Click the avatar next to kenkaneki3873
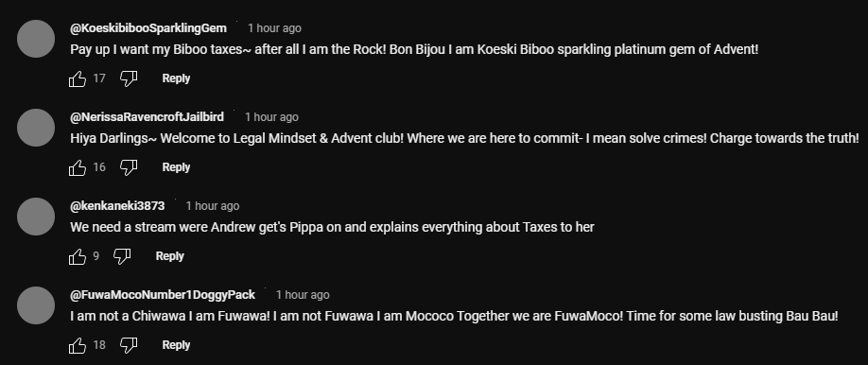Viewport: 868px width, 365px height. point(36,217)
